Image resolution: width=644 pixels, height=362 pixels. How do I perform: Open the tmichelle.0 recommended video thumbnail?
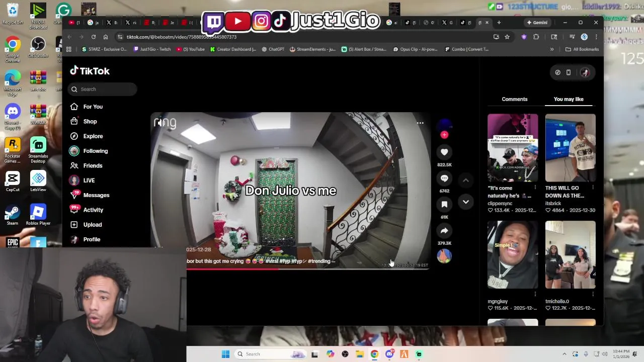pos(571,255)
